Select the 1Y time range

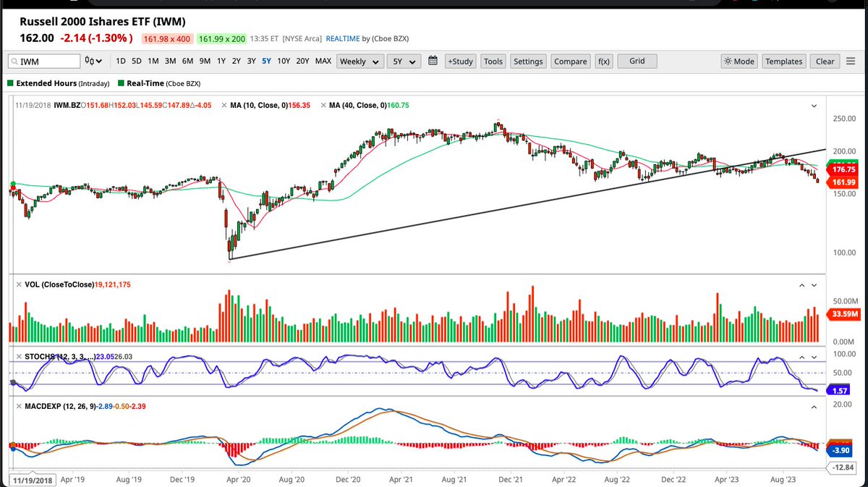click(x=221, y=62)
